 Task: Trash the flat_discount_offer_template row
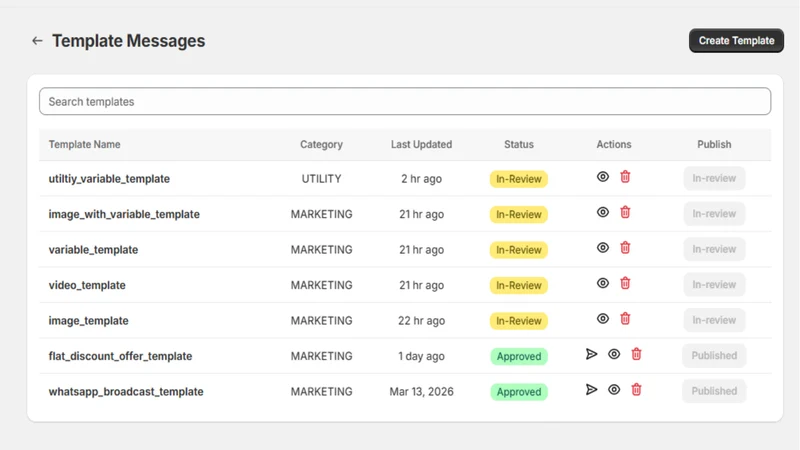(636, 354)
